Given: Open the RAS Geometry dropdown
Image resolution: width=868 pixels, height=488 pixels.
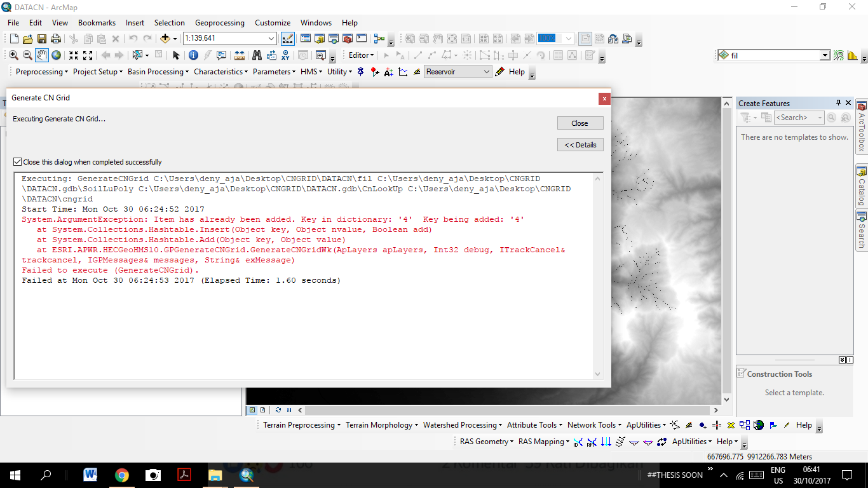Looking at the screenshot, I should 487,442.
